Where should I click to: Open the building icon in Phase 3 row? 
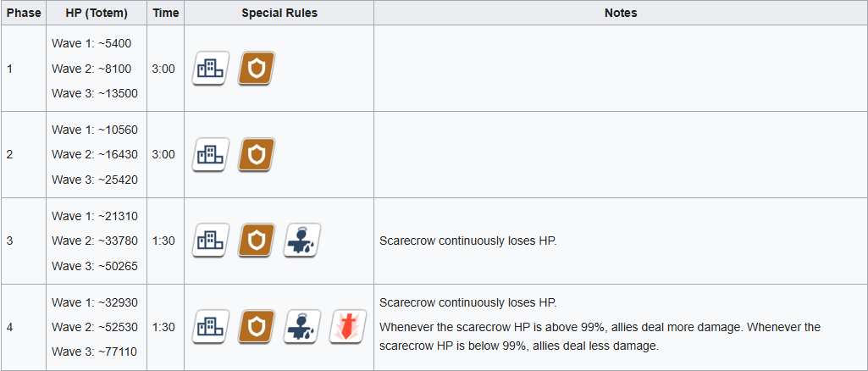[211, 241]
